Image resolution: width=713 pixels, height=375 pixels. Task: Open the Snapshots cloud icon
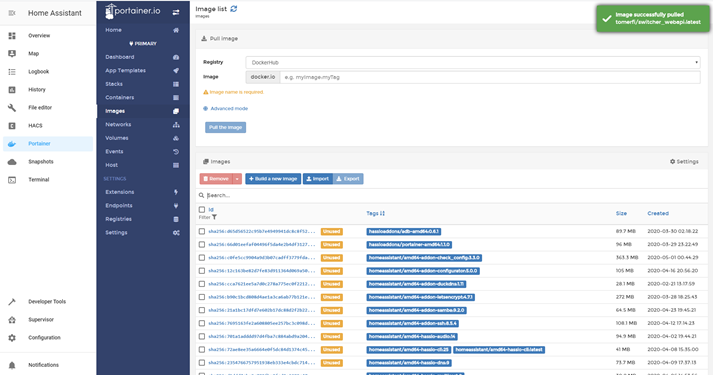click(12, 162)
